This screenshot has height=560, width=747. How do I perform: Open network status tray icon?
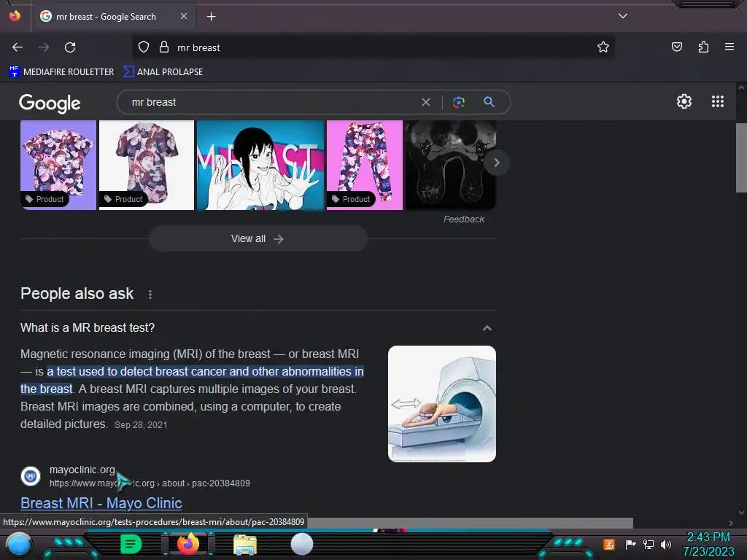tap(648, 544)
